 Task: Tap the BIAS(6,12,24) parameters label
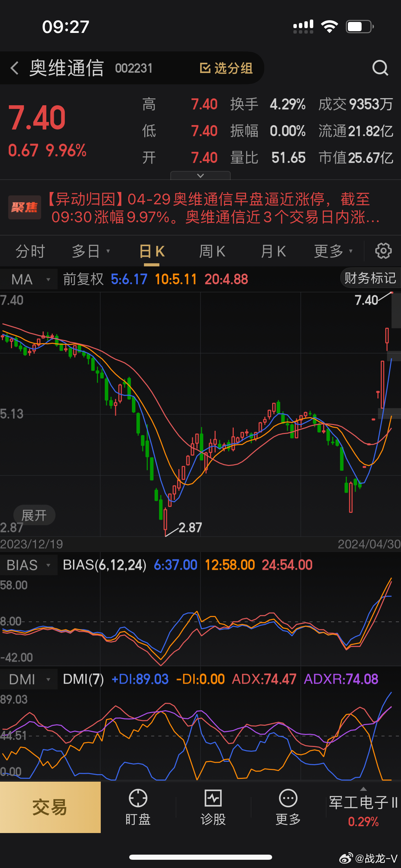point(105,565)
